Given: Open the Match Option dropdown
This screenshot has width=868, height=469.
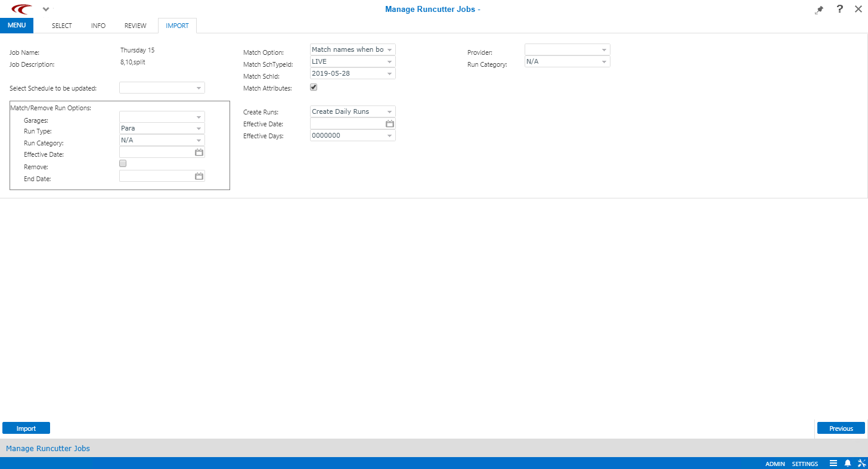Looking at the screenshot, I should (389, 49).
